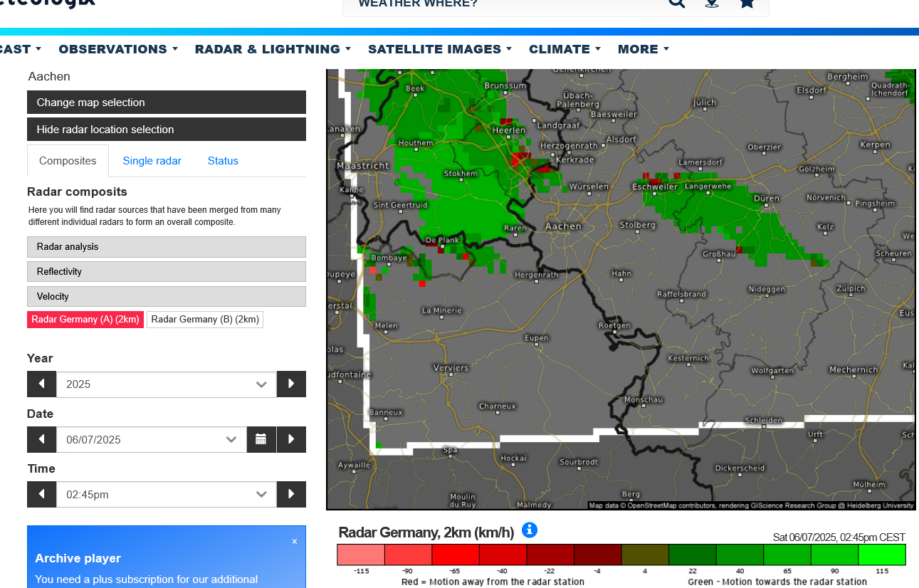Click Maastricht label on the radar map
This screenshot has height=588, width=919.
(x=363, y=165)
